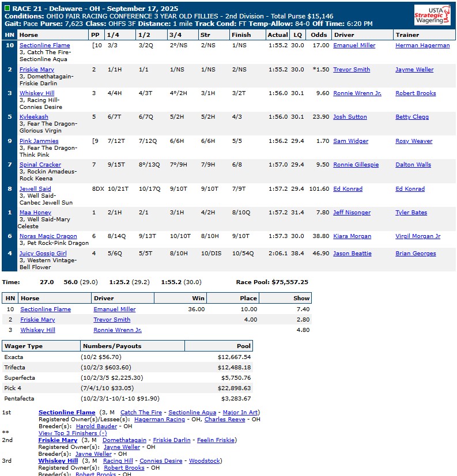
Task: Open trainer Virgil Morgan Jr page
Action: [418, 236]
